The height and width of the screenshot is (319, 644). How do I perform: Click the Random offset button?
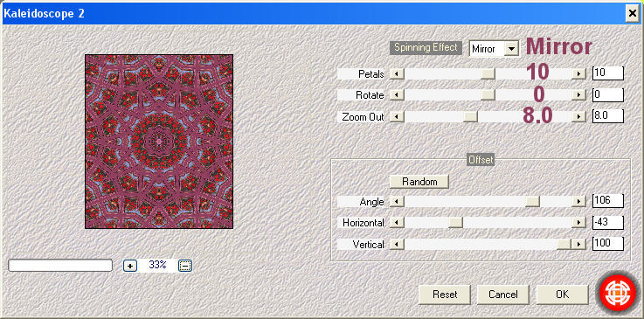[419, 182]
